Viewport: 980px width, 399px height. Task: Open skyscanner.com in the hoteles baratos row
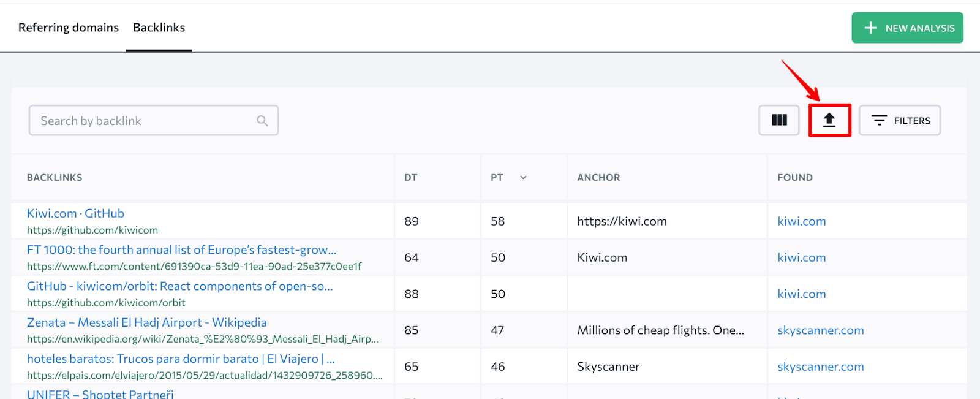[821, 367]
